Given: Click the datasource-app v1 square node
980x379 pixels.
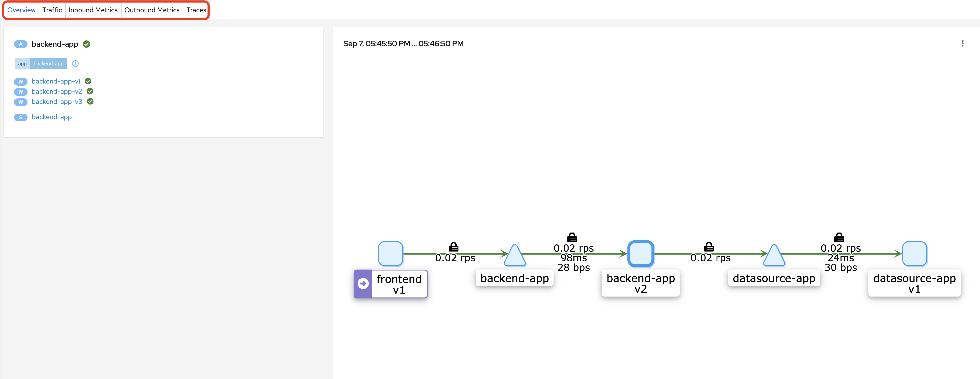Looking at the screenshot, I should (x=914, y=253).
